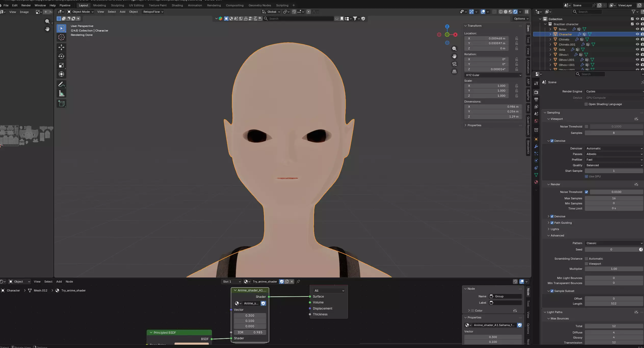The width and height of the screenshot is (644, 348).
Task: Switch perspective/orthographic grid view icon
Action: tap(454, 72)
